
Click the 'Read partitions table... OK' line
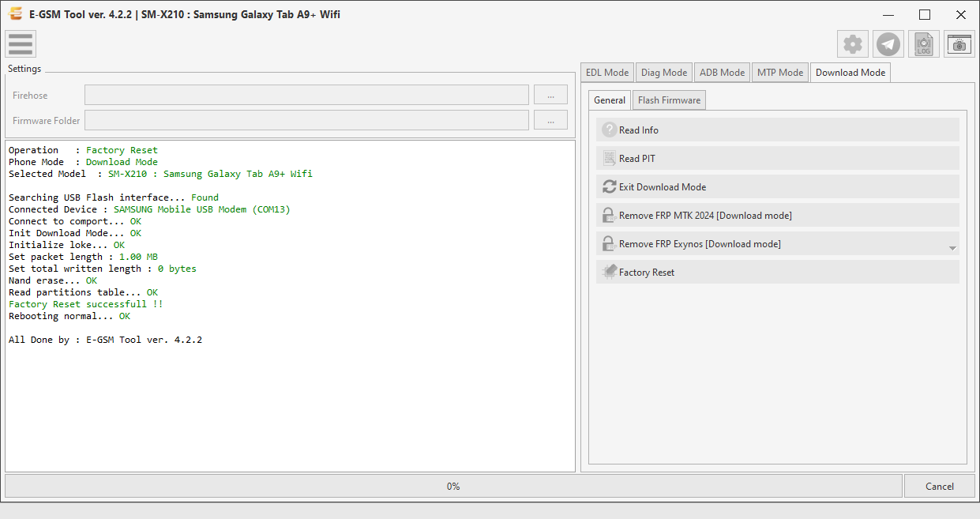click(x=84, y=292)
